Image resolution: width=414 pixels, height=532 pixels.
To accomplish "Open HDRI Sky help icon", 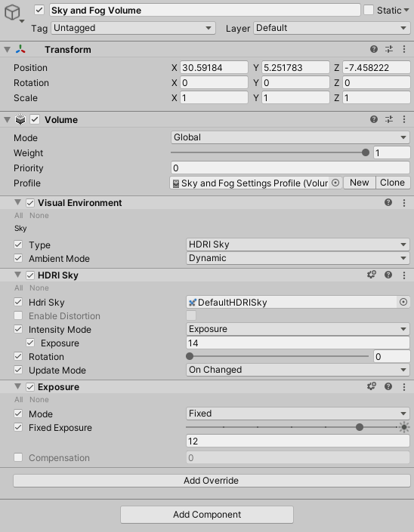I will 388,275.
